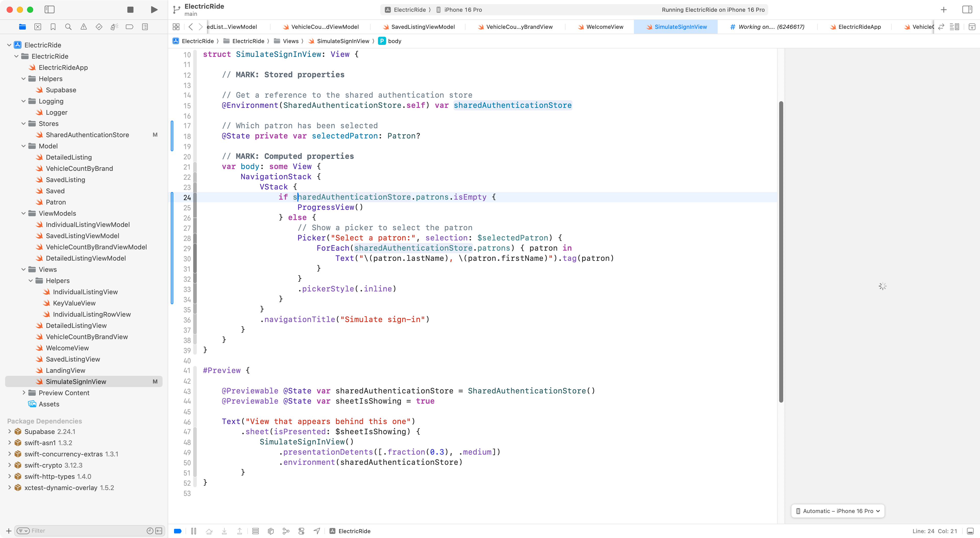The height and width of the screenshot is (538, 980).
Task: Toggle the right inspector panel
Action: pos(967,9)
